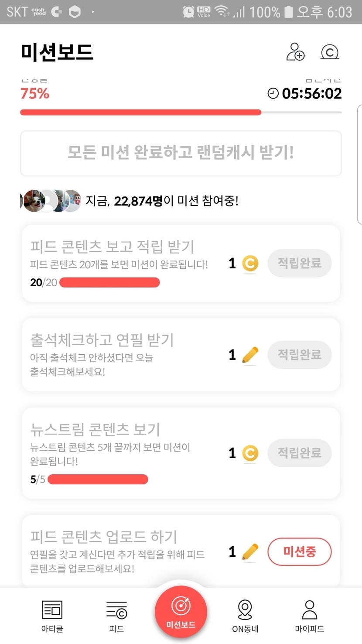Image resolution: width=362 pixels, height=644 pixels.
Task: Click the pencil icon on 출석체크 mission
Action: tap(250, 355)
